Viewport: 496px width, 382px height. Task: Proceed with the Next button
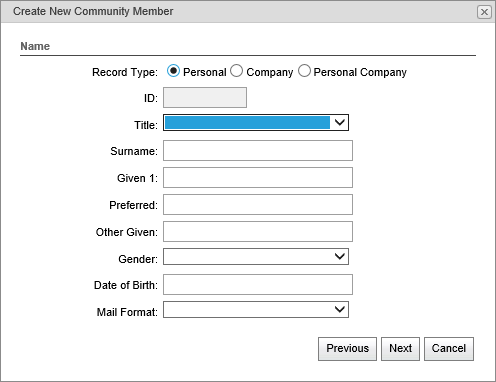pyautogui.click(x=400, y=349)
